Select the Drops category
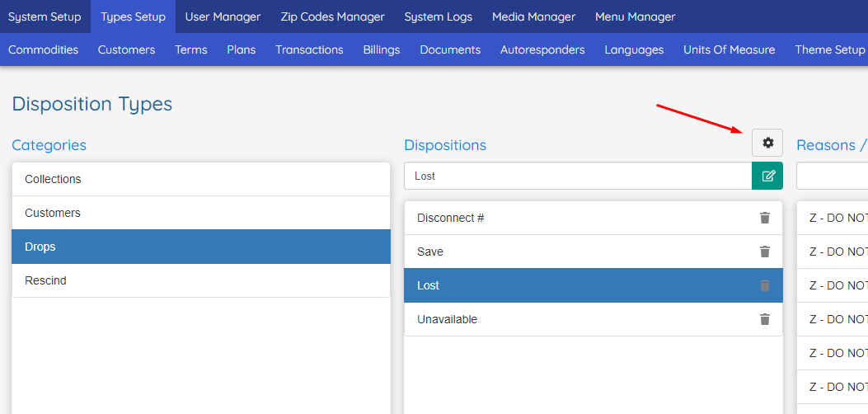Screen dimensions: 868x414 [201, 247]
